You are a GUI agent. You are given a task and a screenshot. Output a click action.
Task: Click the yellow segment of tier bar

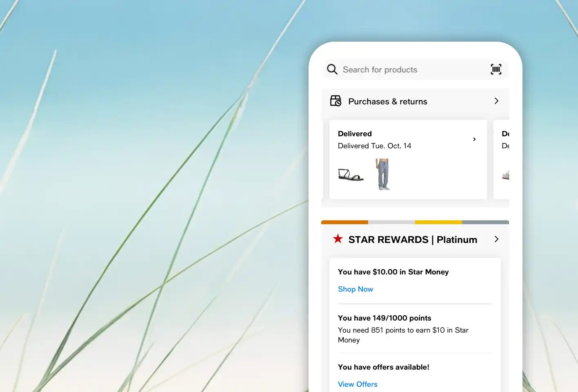coord(438,222)
